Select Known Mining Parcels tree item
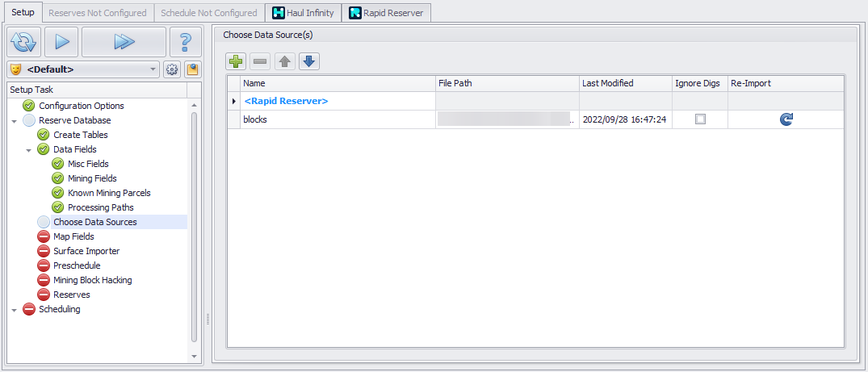Viewport: 868px width, 372px height. coord(109,193)
